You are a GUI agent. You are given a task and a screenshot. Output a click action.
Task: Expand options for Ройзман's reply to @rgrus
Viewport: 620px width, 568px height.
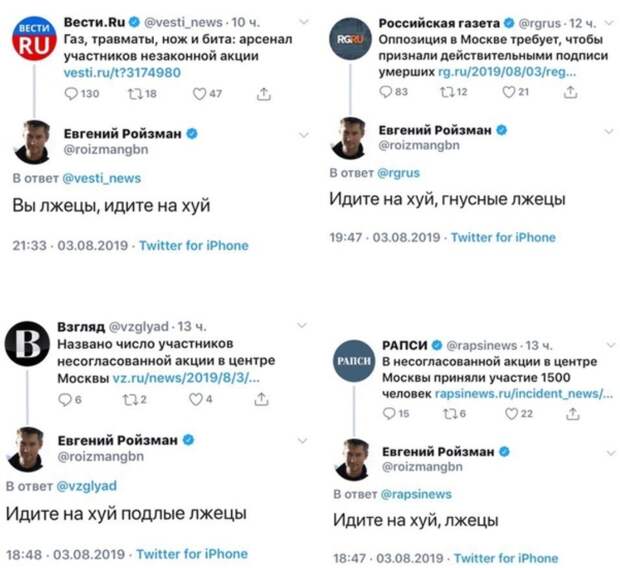[609, 131]
